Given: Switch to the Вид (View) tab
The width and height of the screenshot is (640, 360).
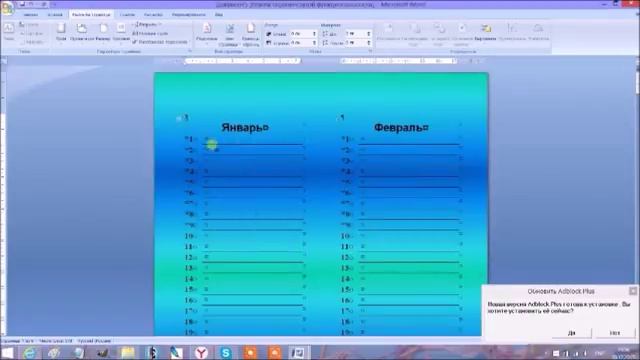Looking at the screenshot, I should (219, 15).
